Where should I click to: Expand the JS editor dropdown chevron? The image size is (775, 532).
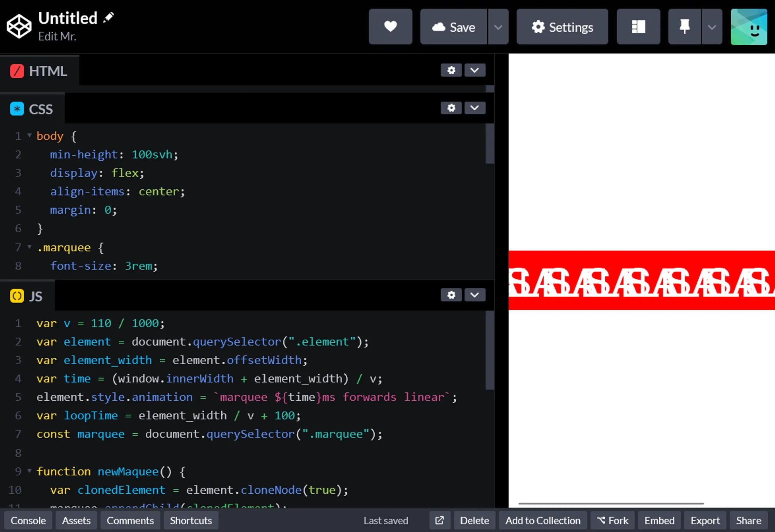click(x=475, y=295)
